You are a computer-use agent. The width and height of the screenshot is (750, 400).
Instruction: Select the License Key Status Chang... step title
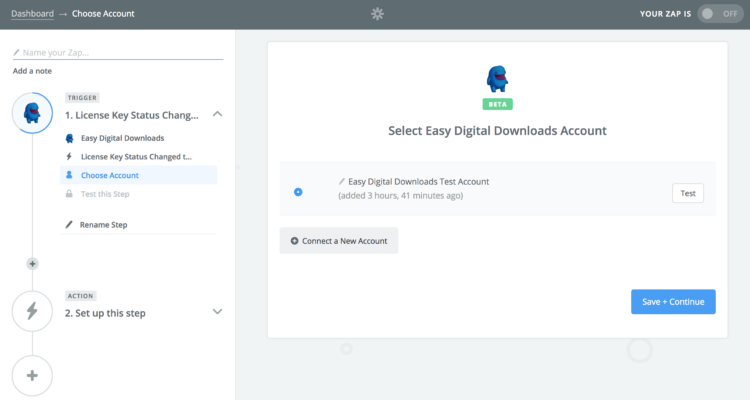[132, 115]
